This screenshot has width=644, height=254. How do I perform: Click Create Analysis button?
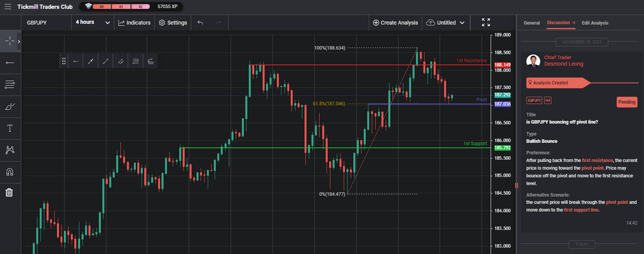(395, 23)
